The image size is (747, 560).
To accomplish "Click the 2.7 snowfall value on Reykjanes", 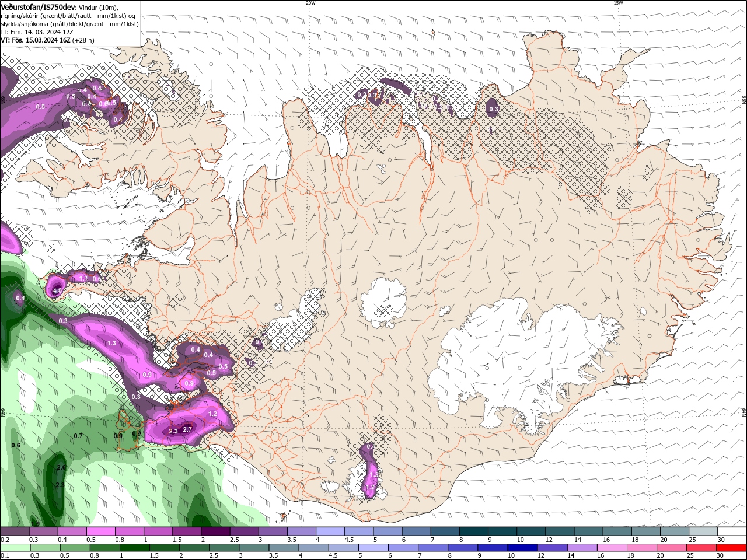I will 187,429.
